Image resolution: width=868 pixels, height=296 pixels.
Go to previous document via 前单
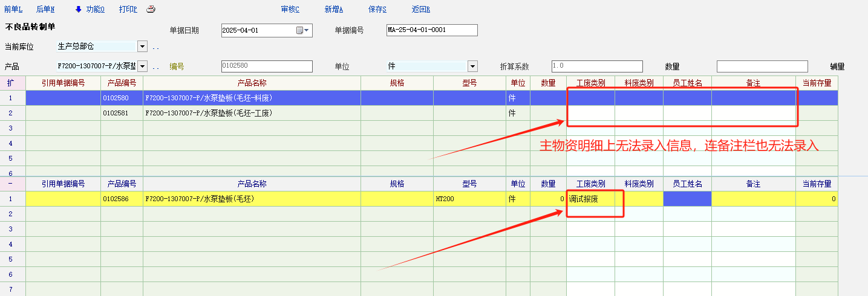point(13,9)
